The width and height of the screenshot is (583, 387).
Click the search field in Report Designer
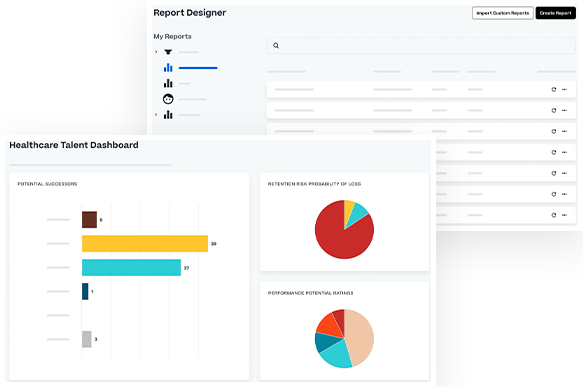[x=421, y=46]
